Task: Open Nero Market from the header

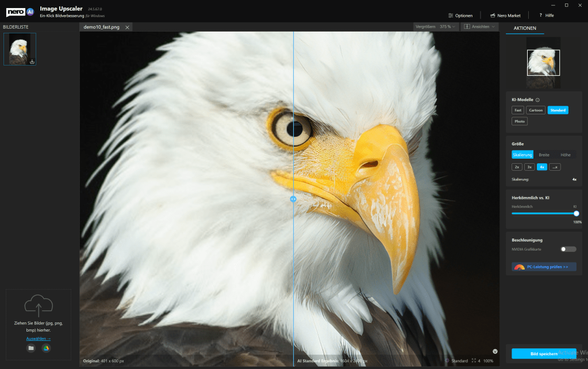Action: (505, 16)
